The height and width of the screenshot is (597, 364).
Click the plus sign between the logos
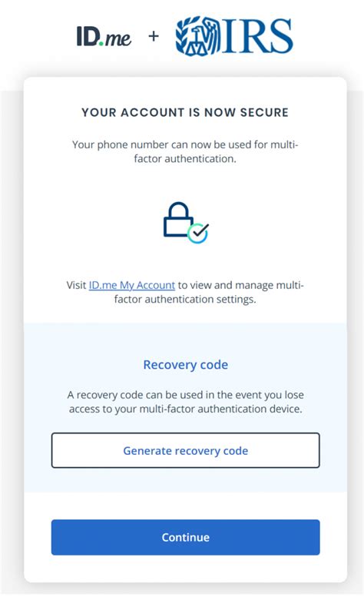click(x=154, y=36)
